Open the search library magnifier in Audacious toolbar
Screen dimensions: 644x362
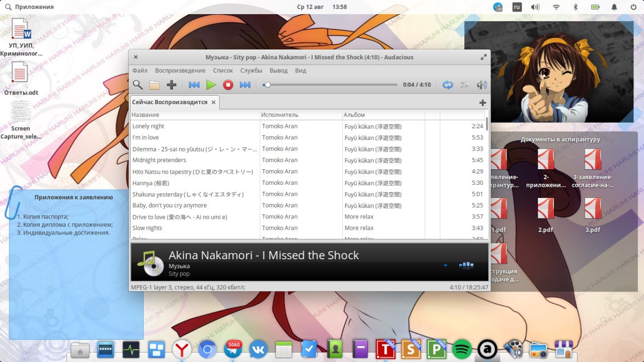[x=137, y=85]
